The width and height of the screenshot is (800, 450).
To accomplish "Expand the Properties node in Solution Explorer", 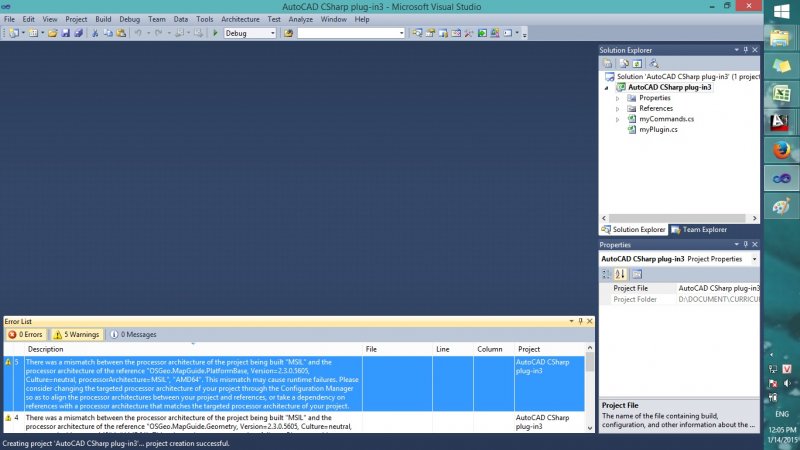I will click(x=617, y=98).
